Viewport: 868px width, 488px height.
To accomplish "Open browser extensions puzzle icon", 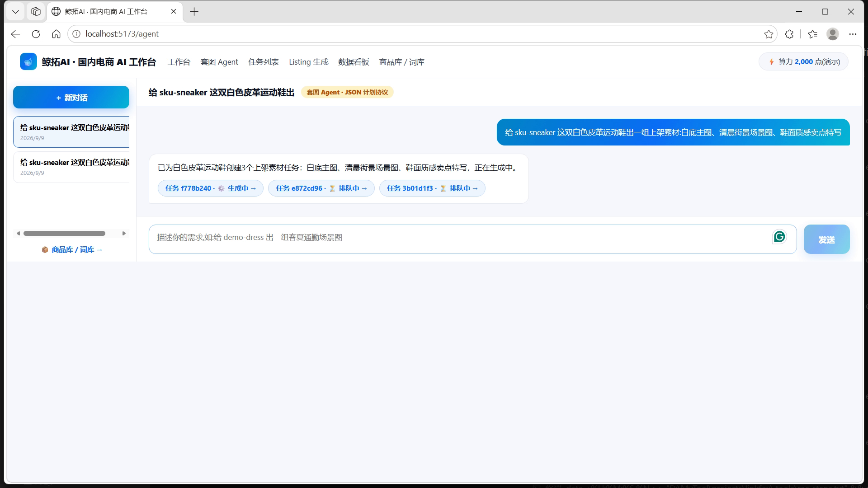I will coord(789,34).
